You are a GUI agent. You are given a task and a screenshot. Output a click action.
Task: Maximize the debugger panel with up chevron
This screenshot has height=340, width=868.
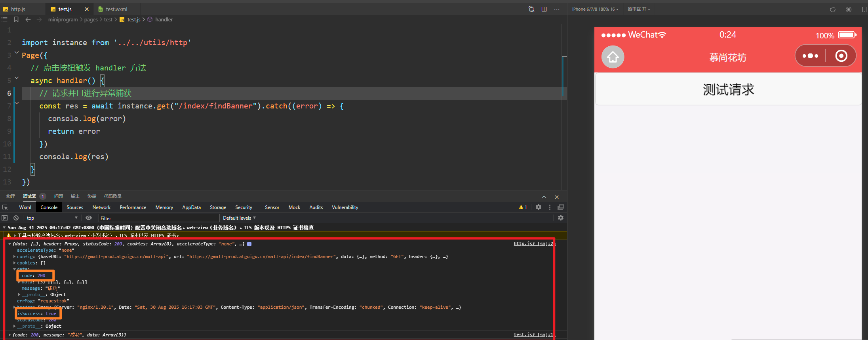pos(544,197)
